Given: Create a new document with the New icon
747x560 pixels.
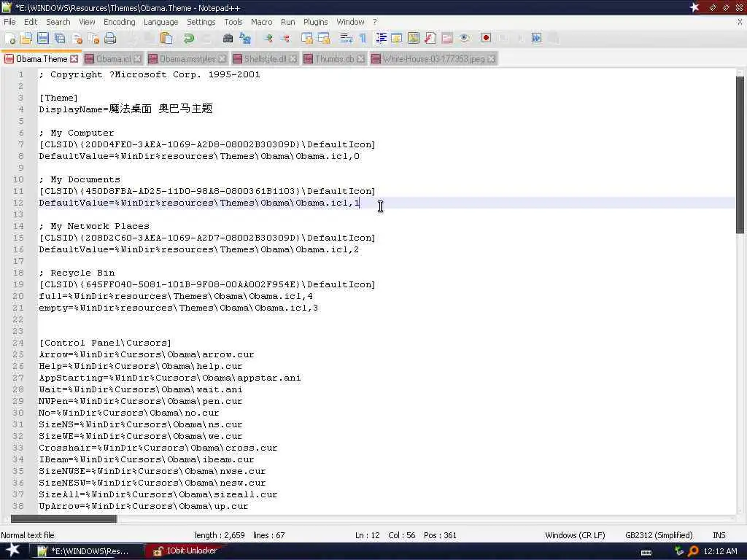Looking at the screenshot, I should click(10, 39).
